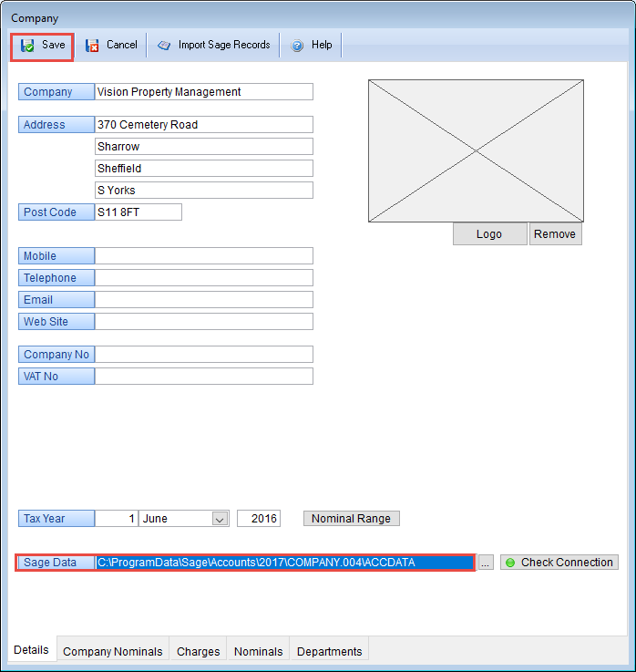Open the Departments tab

tap(329, 651)
